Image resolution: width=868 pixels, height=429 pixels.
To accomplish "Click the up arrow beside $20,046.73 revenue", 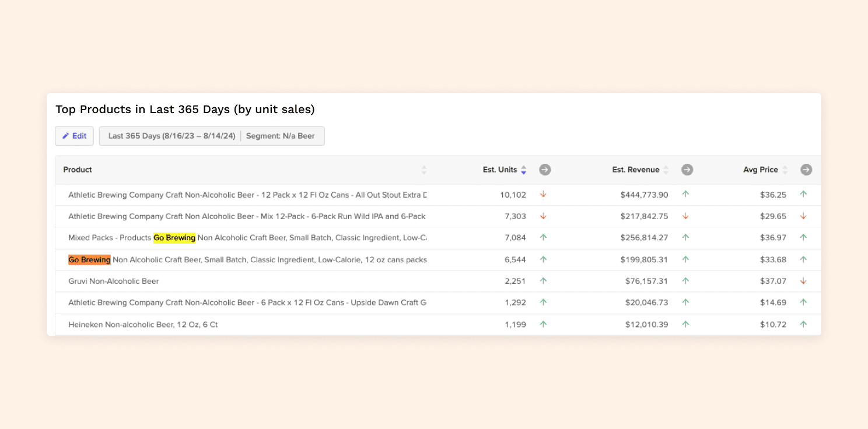I will (x=685, y=303).
